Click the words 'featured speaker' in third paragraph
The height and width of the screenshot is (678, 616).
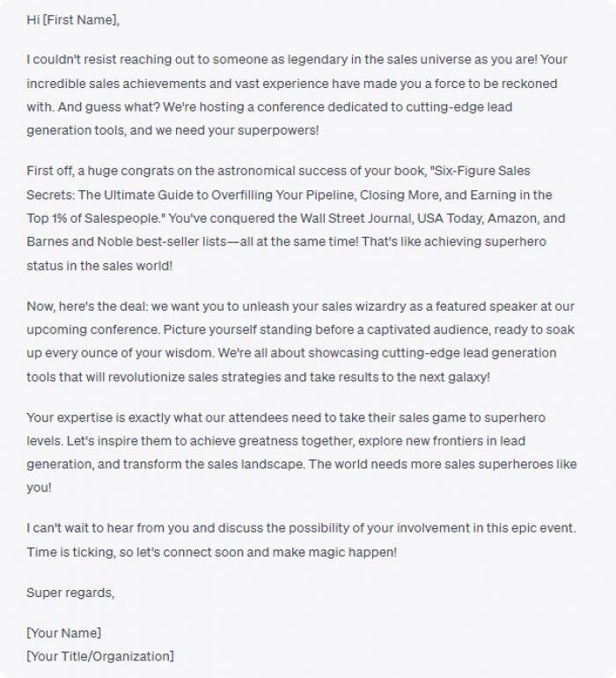pos(486,306)
